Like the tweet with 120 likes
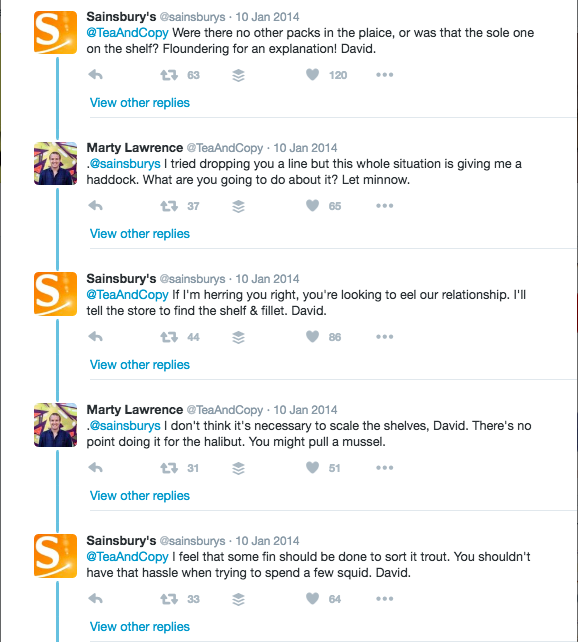Image resolution: width=578 pixels, height=642 pixels. coord(312,75)
